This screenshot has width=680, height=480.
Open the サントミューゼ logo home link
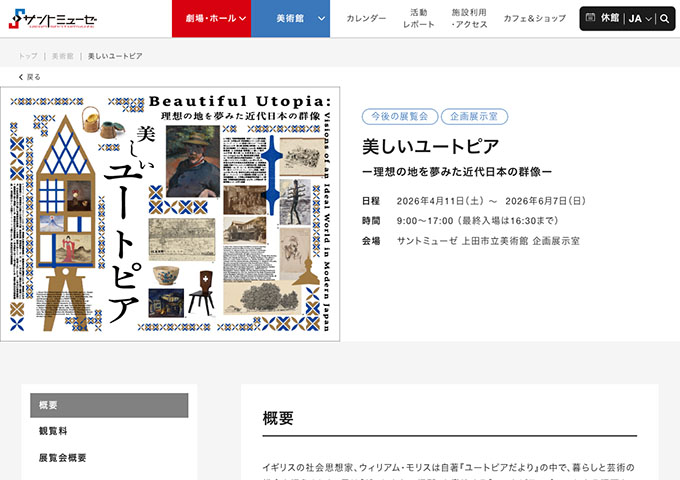click(52, 19)
